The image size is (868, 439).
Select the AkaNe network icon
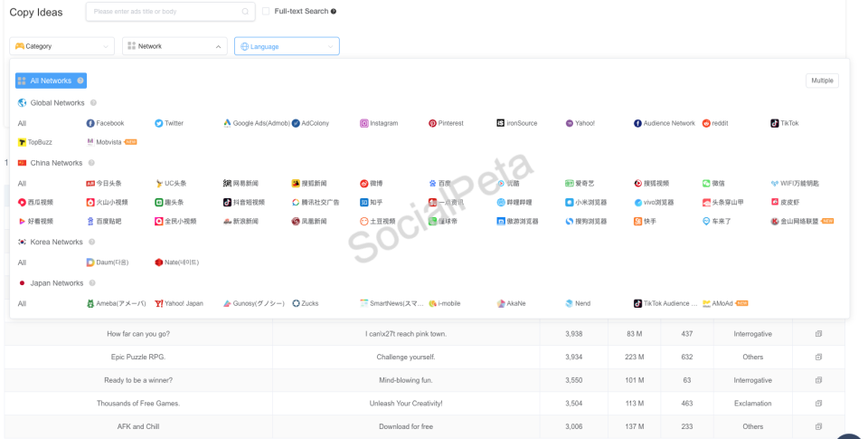[x=500, y=303]
